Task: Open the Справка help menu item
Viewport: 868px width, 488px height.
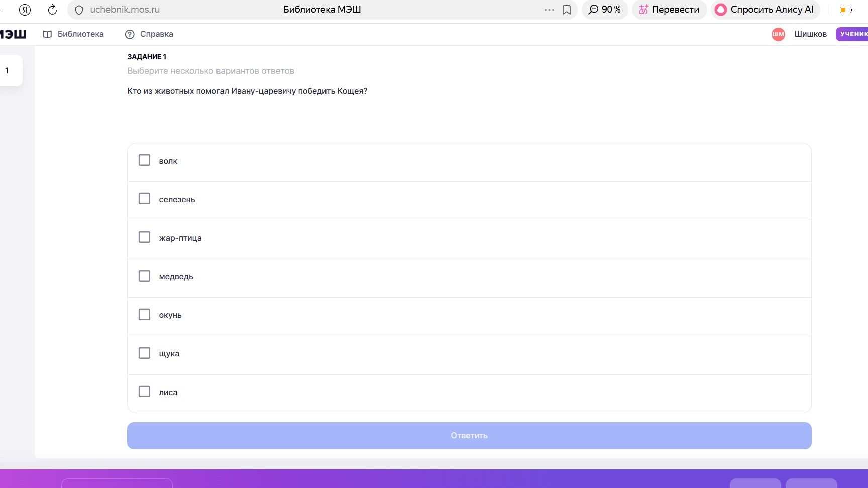Action: 149,34
